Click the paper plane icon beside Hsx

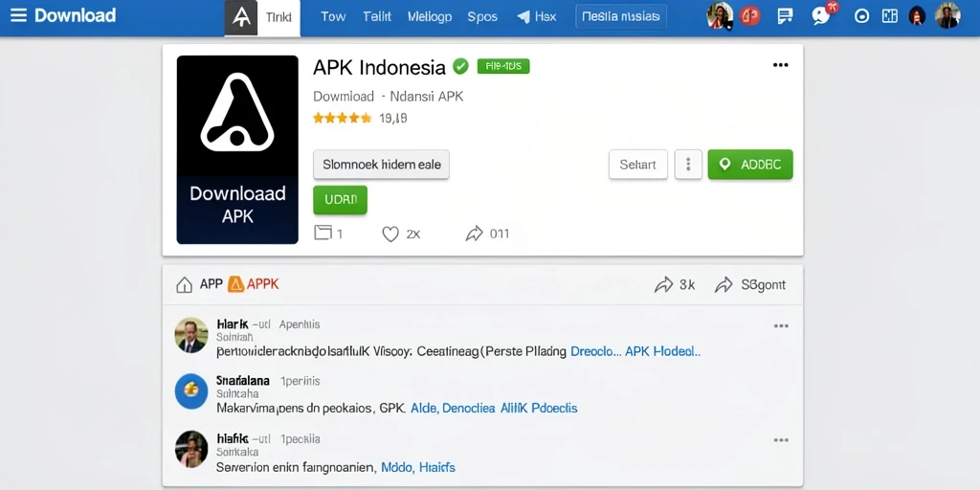[523, 17]
